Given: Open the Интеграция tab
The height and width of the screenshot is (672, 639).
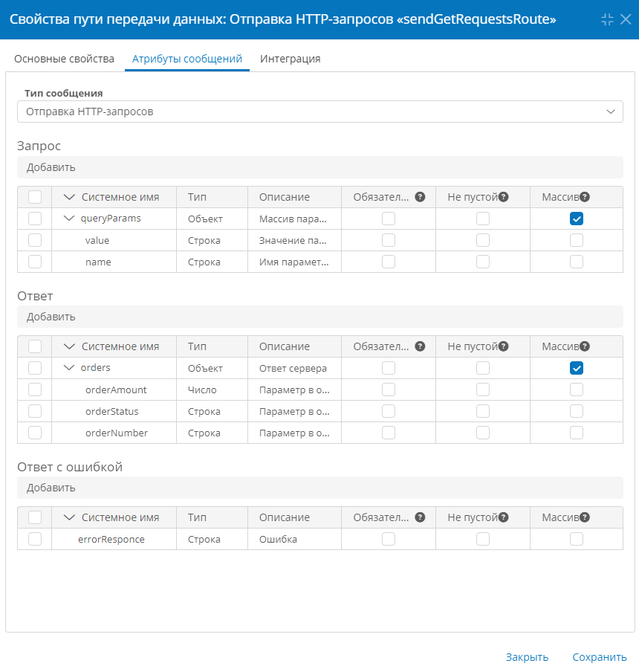Looking at the screenshot, I should coord(290,59).
